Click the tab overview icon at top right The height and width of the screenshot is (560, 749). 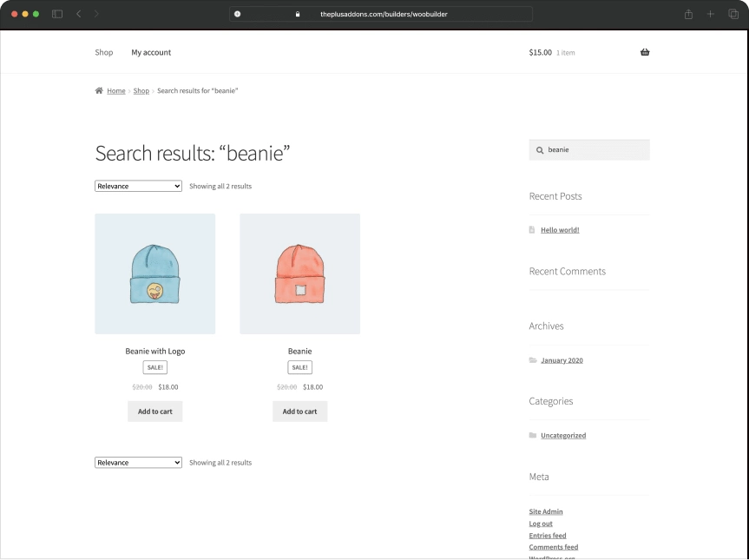point(733,14)
